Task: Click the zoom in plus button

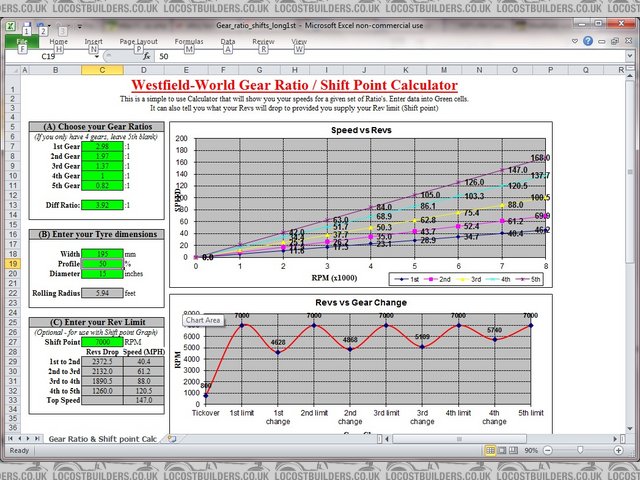Action: 618,452
